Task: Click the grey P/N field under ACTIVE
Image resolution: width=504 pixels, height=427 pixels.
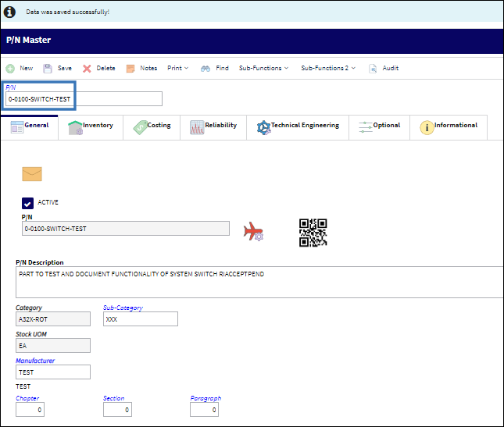Action: click(126, 229)
